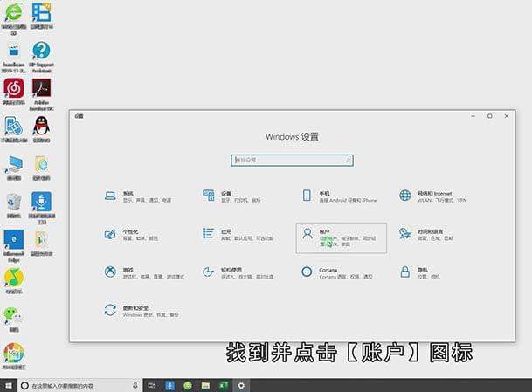Click the microphone icon in taskbar search
This screenshot has height=392, width=532.
click(135, 386)
